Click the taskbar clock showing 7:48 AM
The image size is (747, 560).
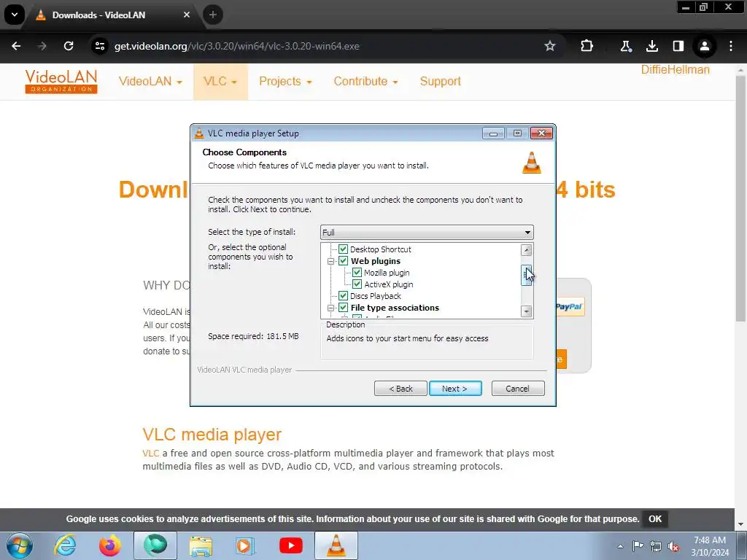[710, 546]
